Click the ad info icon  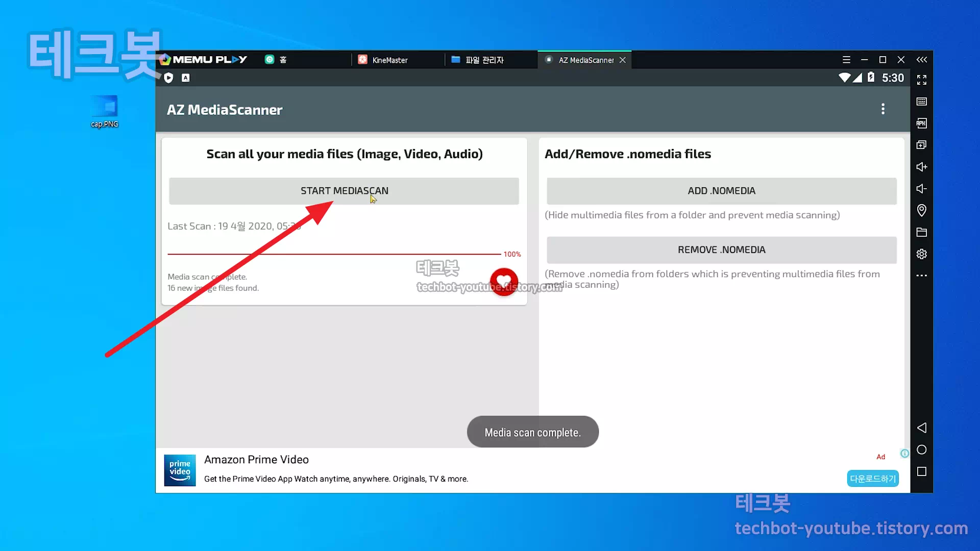pyautogui.click(x=904, y=454)
